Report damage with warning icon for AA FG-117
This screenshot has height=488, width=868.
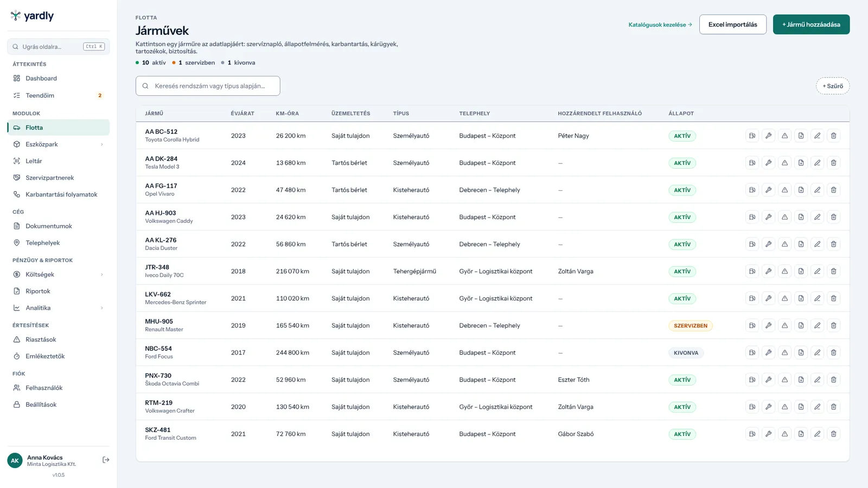pos(784,190)
